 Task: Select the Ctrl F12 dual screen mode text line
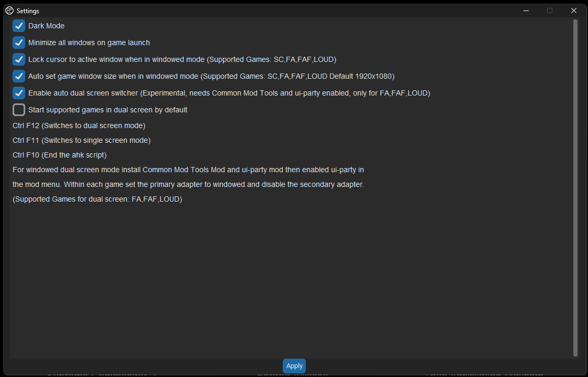coord(79,125)
